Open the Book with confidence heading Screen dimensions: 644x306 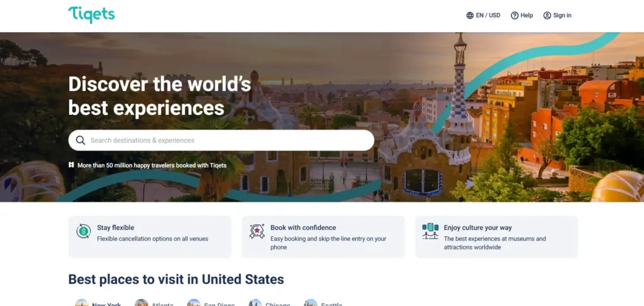click(x=303, y=227)
